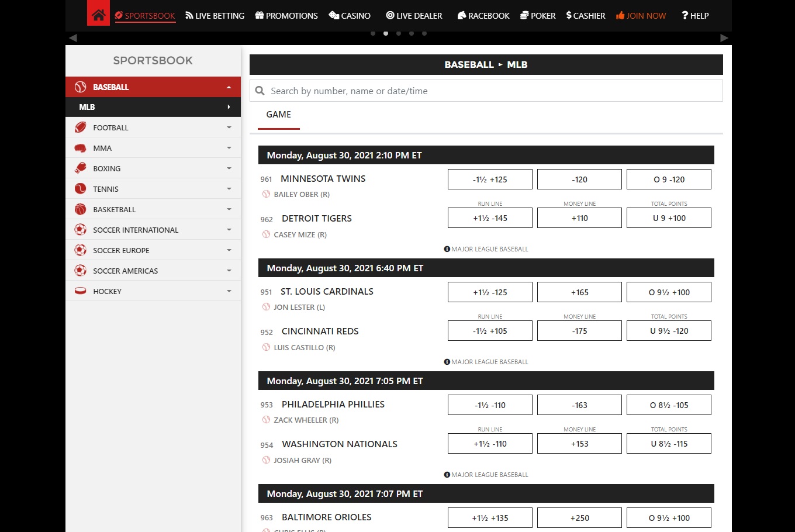Select under U 9½ -120 total
This screenshot has width=795, height=532.
[x=669, y=331]
